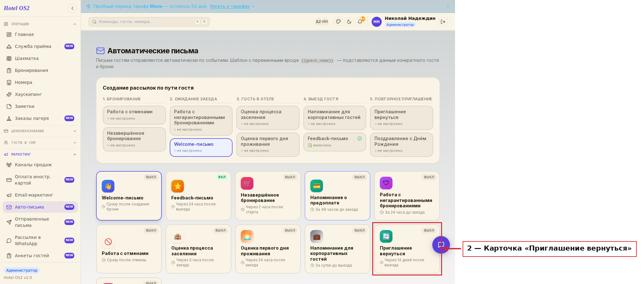Screen dimensions: 644x284
Task: Toggle dark mode moon icon
Action: [349, 22]
